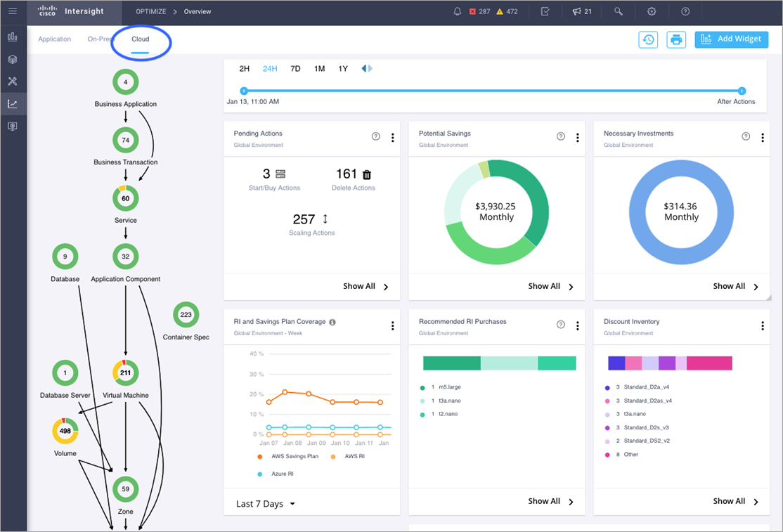Select the Volume node showing 498
This screenshot has width=783, height=532.
pos(65,432)
